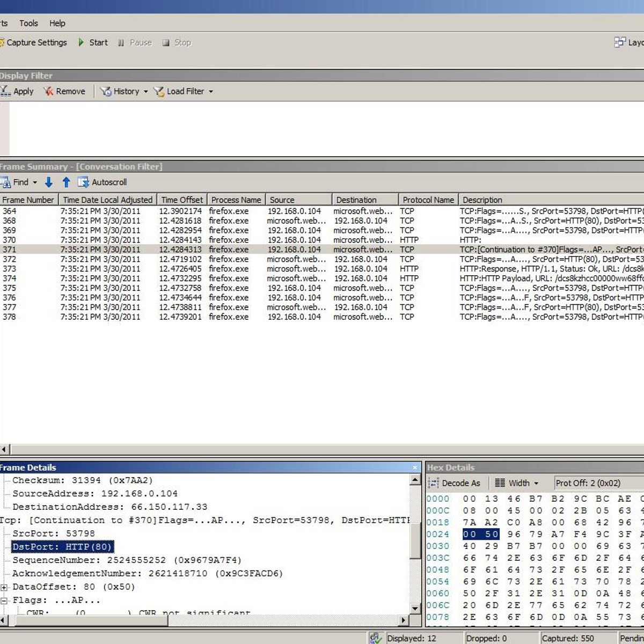
Task: Select frame 374 HTTP Payload description
Action: click(552, 279)
